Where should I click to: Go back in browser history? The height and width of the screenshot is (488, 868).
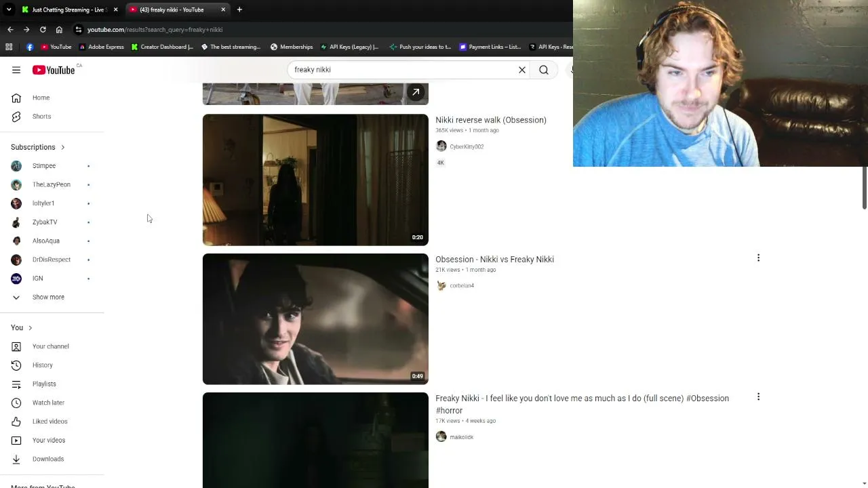coord(10,30)
